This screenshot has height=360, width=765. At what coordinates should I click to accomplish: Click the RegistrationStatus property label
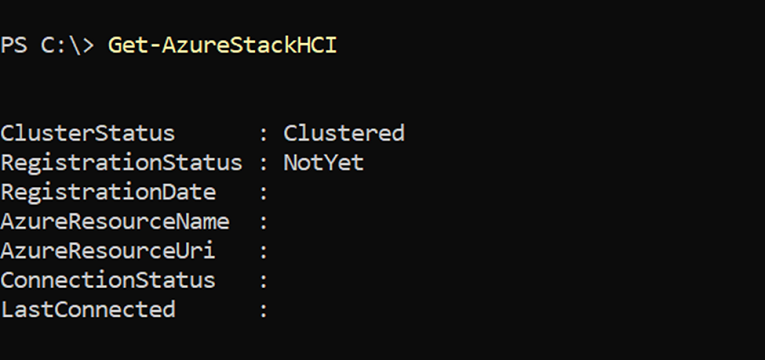pos(121,162)
